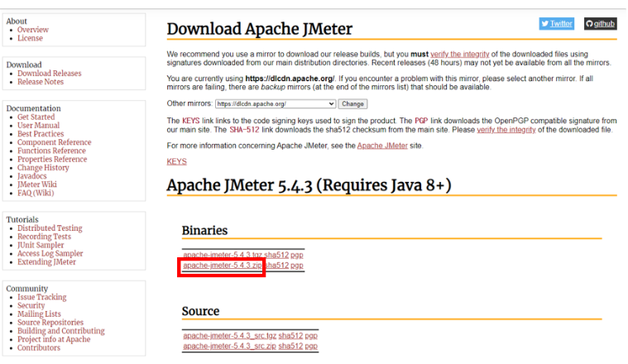Image resolution: width=628 pixels, height=364 pixels.
Task: Open the Security community link
Action: (x=31, y=305)
